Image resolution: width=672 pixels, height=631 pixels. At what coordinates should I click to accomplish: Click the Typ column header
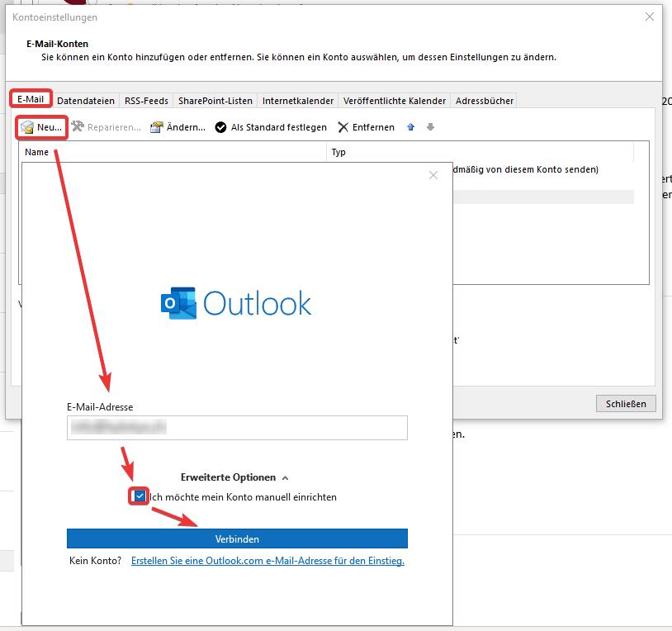480,152
